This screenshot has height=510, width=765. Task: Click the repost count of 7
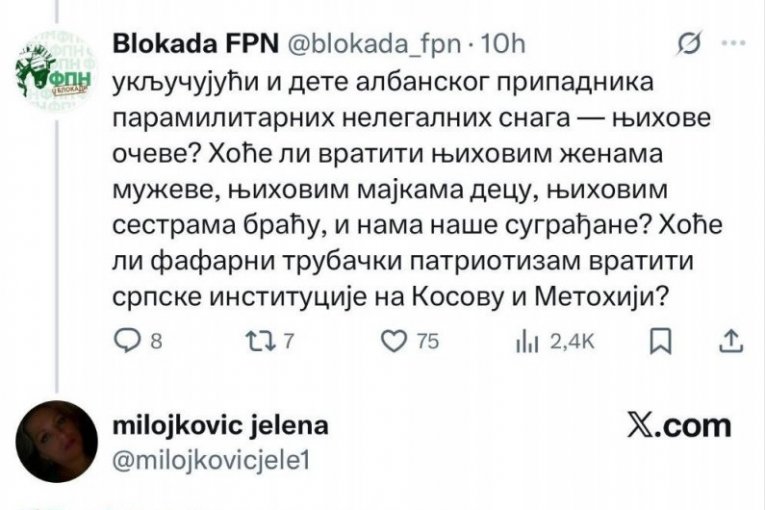(x=288, y=343)
